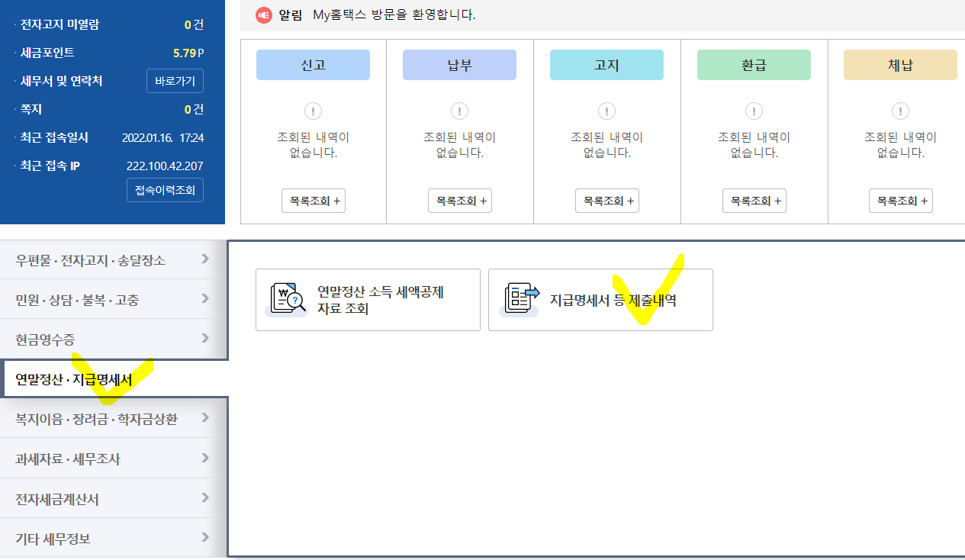Open the 과세자료·세무조사 menu item
This screenshot has width=965, height=560.
[113, 459]
